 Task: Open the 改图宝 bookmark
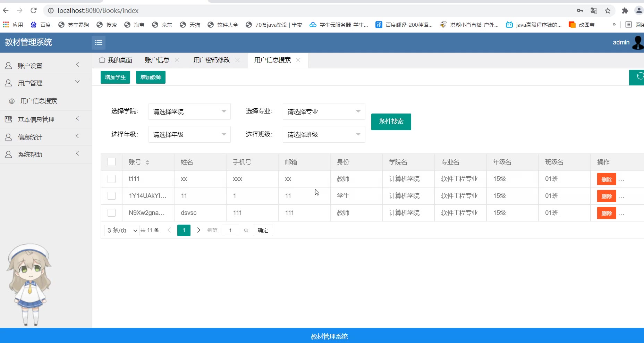[582, 25]
